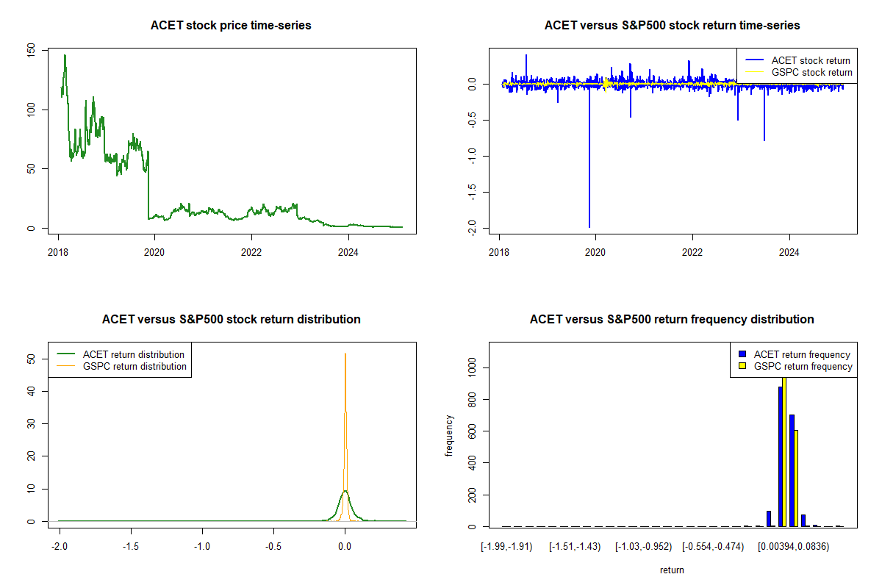Viewport: 882px width, 588px height.
Task: Select the 'GSPC stock return' legend entry
Action: tap(811, 72)
